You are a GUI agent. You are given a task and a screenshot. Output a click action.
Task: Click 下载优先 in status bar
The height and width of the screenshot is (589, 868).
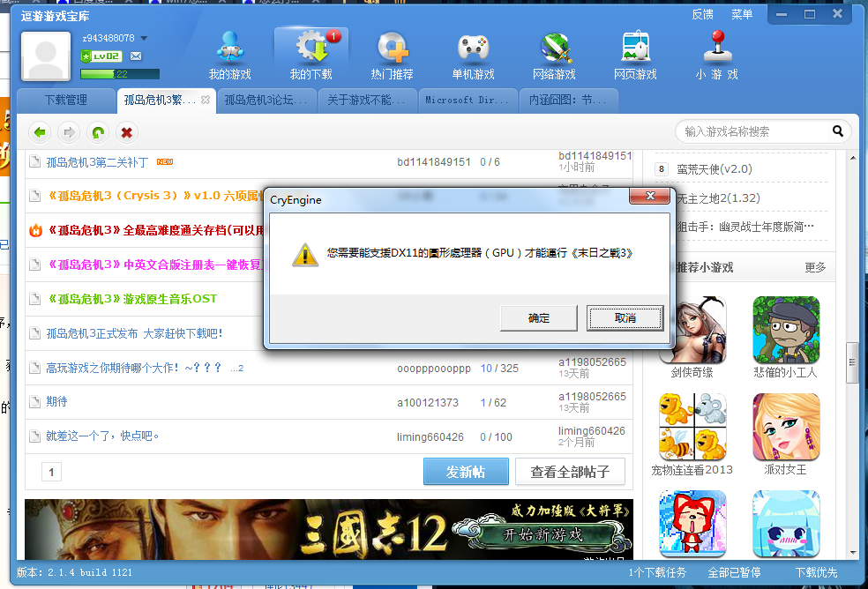pyautogui.click(x=817, y=572)
